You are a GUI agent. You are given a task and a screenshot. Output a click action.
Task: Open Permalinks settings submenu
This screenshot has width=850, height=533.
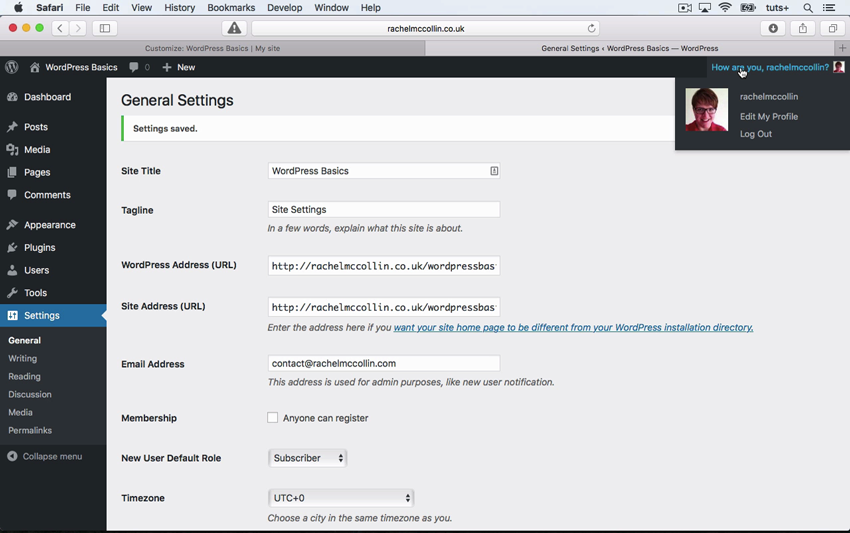pos(30,431)
